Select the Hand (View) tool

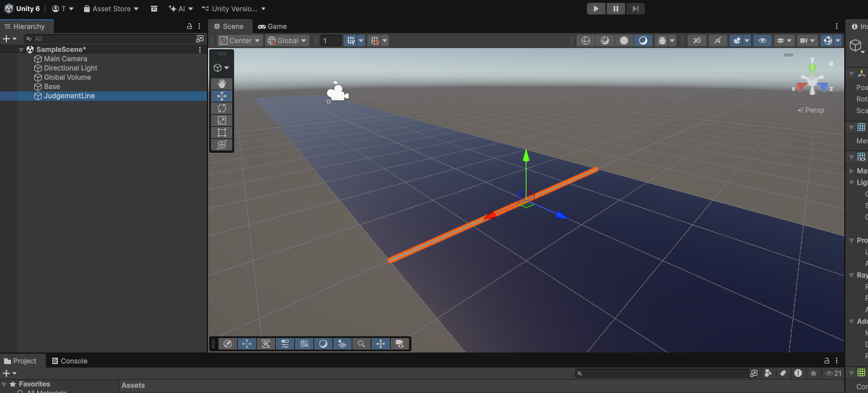coord(221,84)
